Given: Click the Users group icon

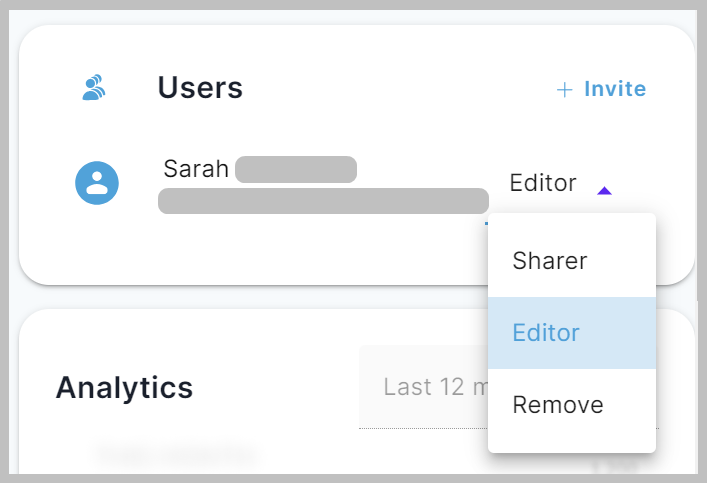Looking at the screenshot, I should click(x=94, y=87).
